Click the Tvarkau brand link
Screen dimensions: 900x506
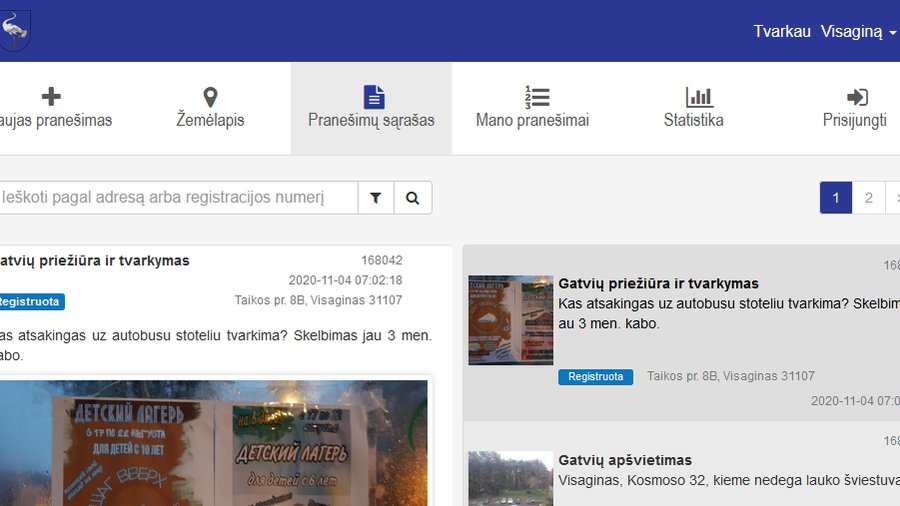click(782, 31)
